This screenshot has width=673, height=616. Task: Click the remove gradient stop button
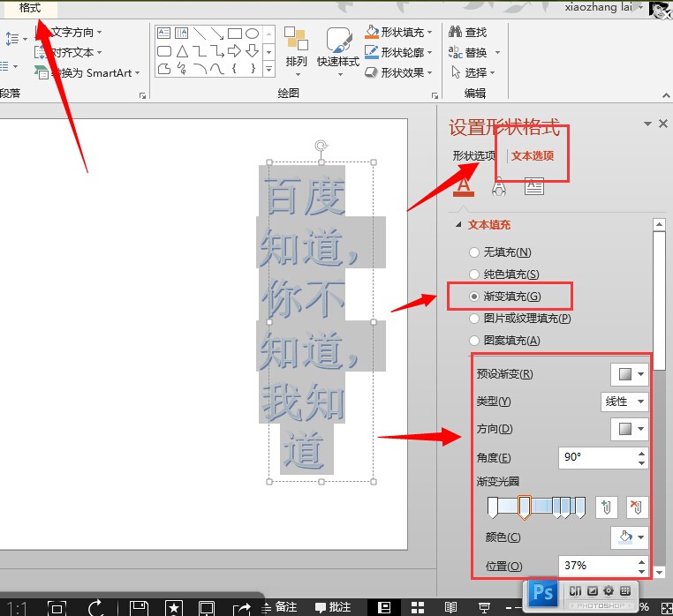point(636,507)
